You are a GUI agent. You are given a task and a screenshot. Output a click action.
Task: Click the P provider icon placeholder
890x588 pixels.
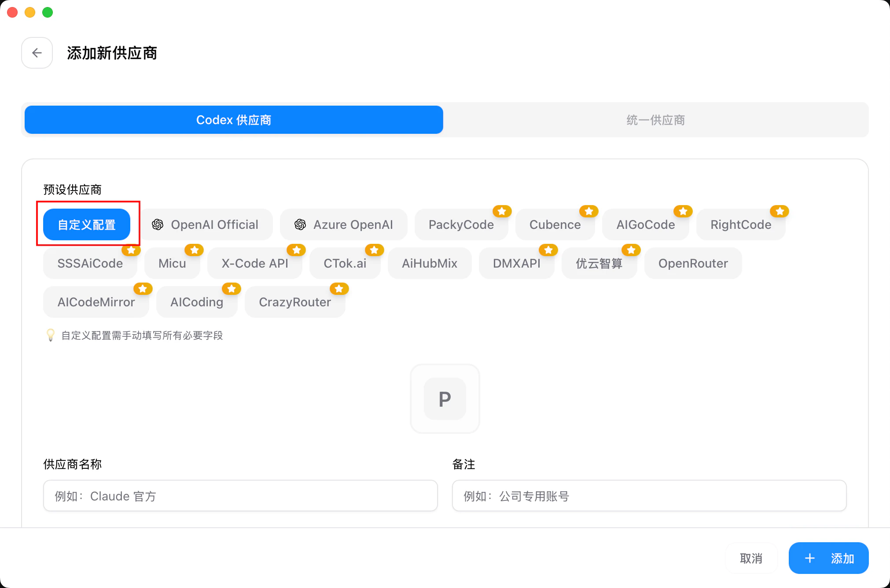click(445, 399)
